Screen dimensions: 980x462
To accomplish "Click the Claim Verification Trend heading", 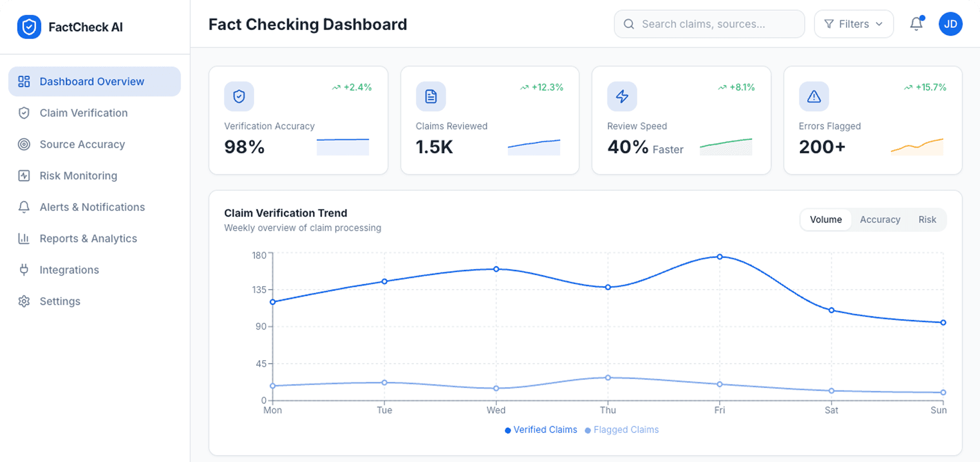I will coord(286,213).
